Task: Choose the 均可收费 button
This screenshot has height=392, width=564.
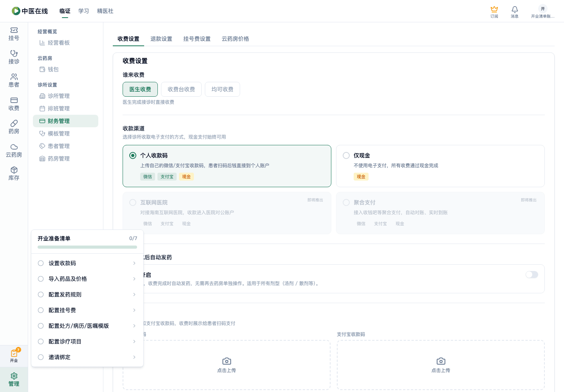Action: pos(222,89)
